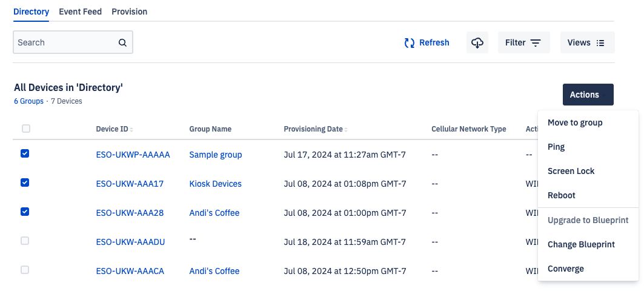Viewport: 644px width, 291px height.
Task: Toggle the select-all header checkbox
Action: point(26,129)
